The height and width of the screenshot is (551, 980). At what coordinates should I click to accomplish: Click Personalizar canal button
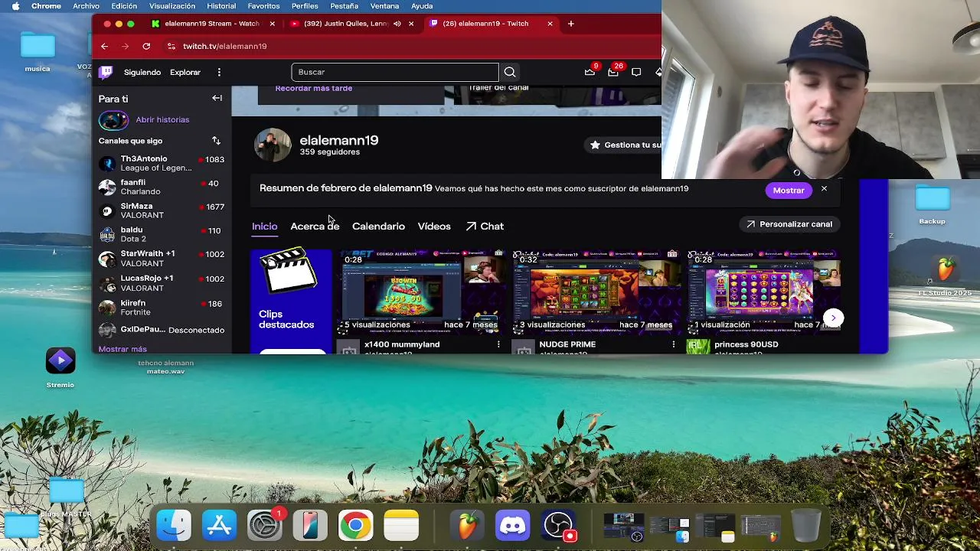click(789, 224)
